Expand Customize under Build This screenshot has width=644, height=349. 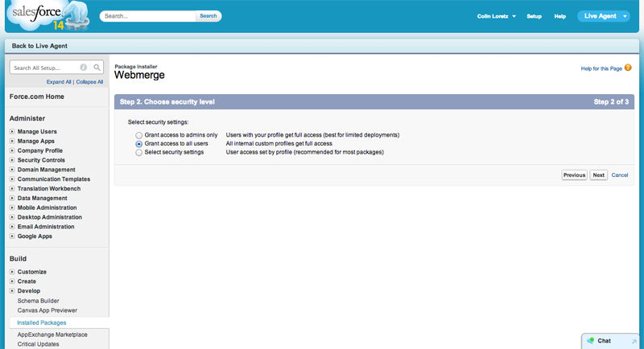(x=12, y=272)
